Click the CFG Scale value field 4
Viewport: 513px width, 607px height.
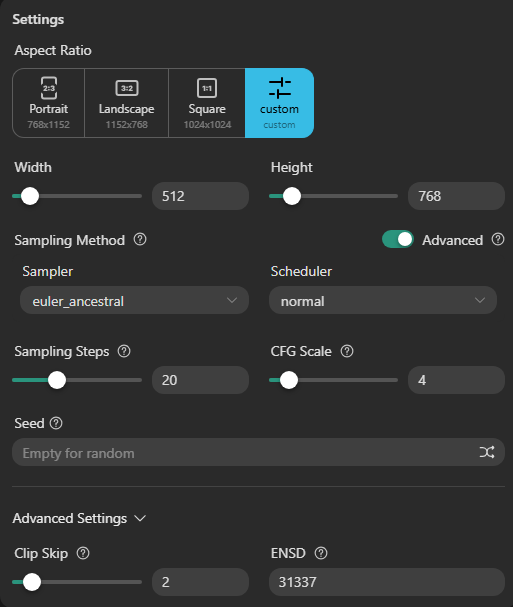pos(456,380)
